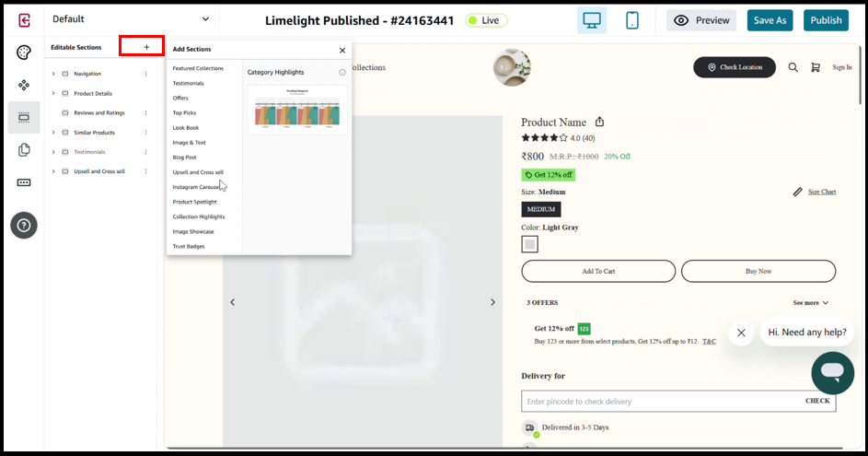This screenshot has height=456, width=868.
Task: Switch to mobile device preview icon
Action: point(632,20)
